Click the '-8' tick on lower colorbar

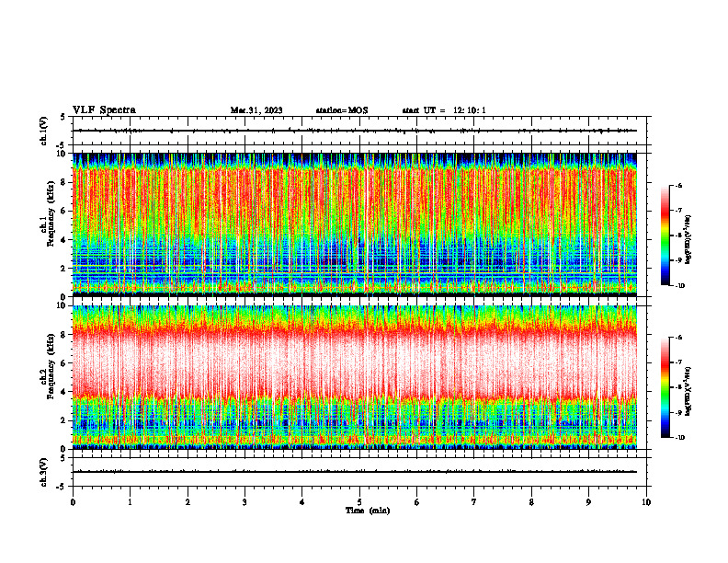[678, 387]
